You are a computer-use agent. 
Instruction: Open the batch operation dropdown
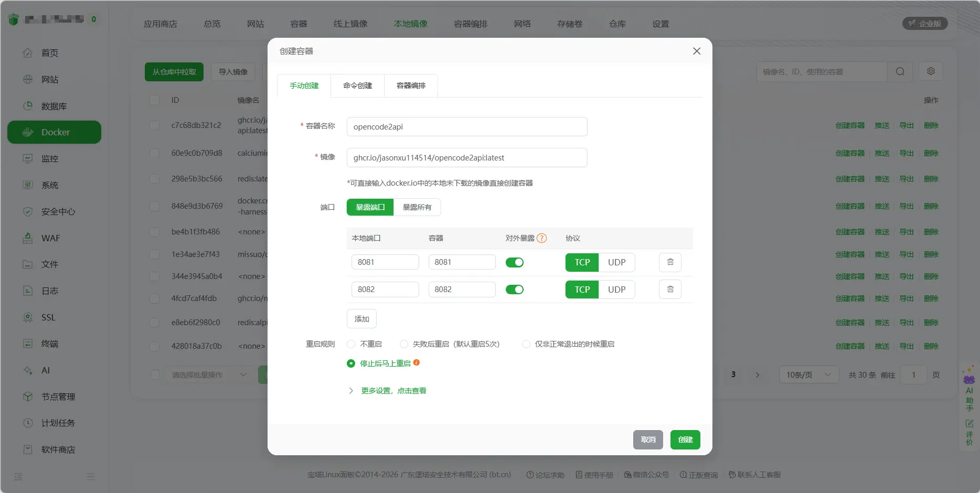pyautogui.click(x=209, y=374)
